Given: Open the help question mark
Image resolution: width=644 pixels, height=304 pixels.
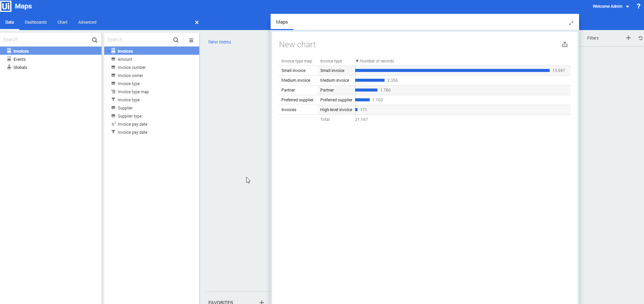Looking at the screenshot, I should (x=638, y=6).
